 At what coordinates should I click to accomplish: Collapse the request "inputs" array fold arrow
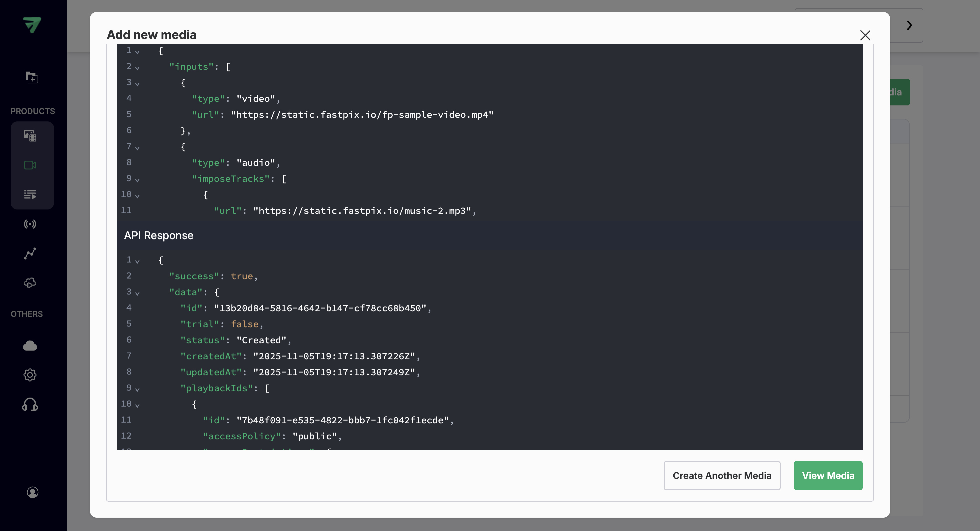tap(137, 68)
